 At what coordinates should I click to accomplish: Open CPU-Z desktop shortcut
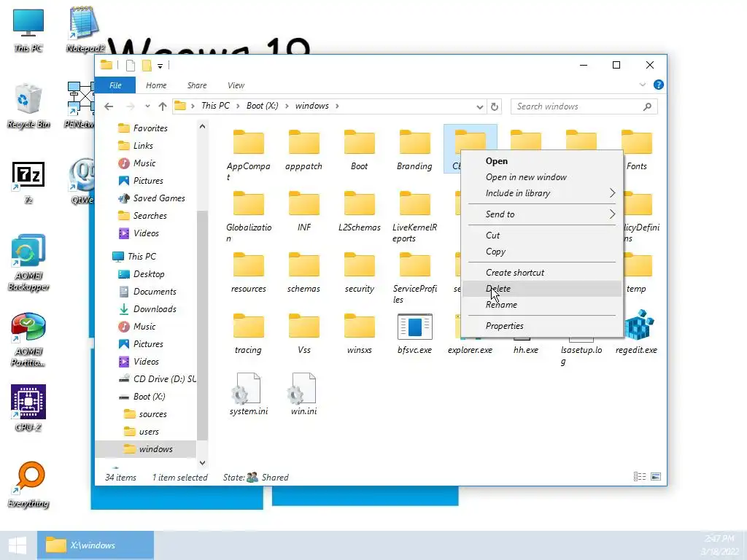click(x=28, y=408)
